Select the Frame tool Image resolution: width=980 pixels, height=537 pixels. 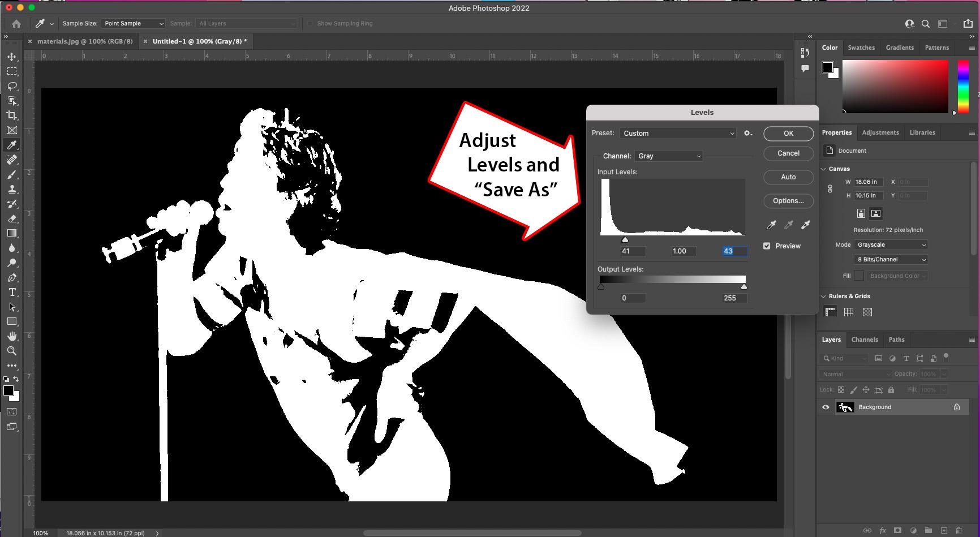(12, 130)
